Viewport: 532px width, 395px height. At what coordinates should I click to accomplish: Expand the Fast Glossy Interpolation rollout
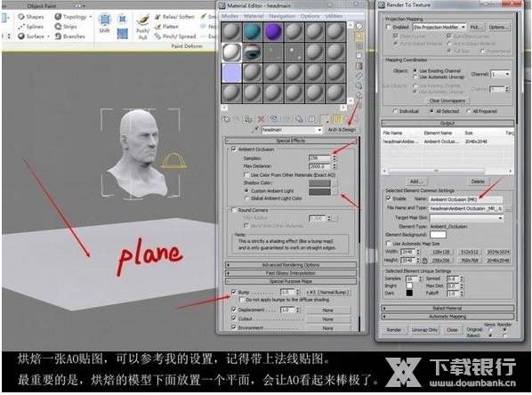pos(290,273)
